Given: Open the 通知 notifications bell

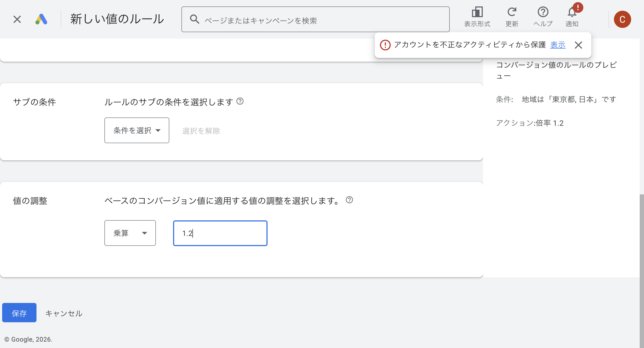Looking at the screenshot, I should pos(572,17).
